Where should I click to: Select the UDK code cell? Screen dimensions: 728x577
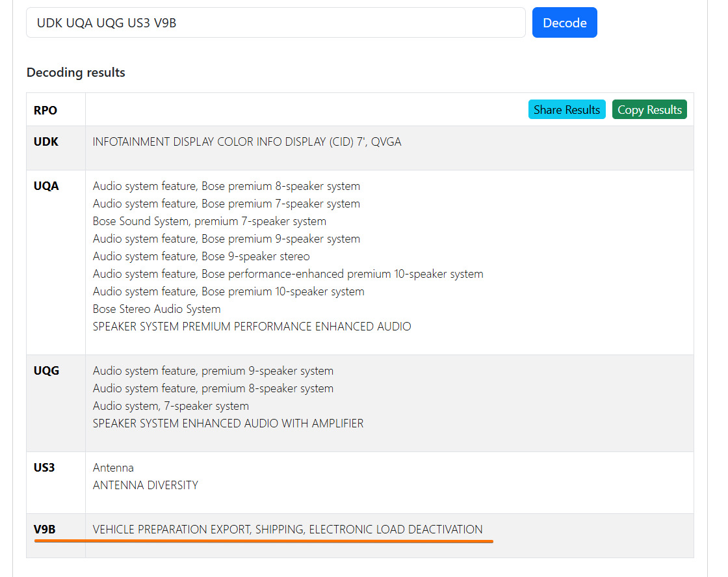pyautogui.click(x=56, y=148)
